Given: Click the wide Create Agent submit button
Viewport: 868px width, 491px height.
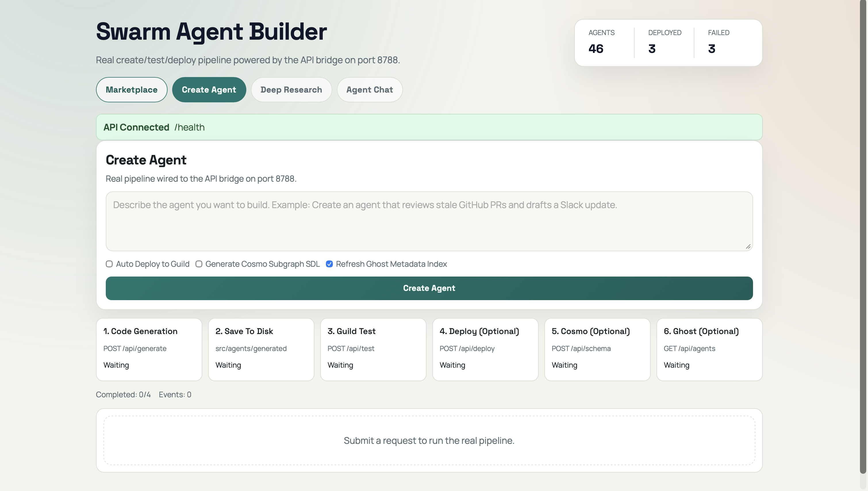Looking at the screenshot, I should [x=429, y=288].
